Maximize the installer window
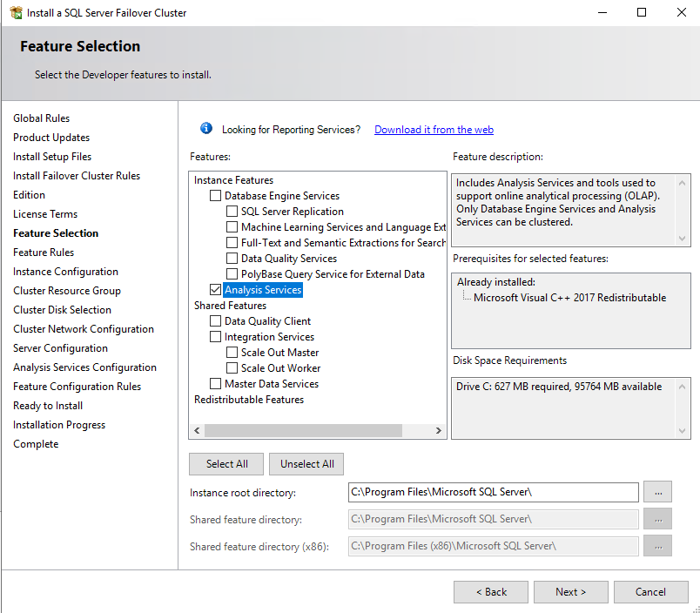This screenshot has width=700, height=613. pyautogui.click(x=642, y=12)
